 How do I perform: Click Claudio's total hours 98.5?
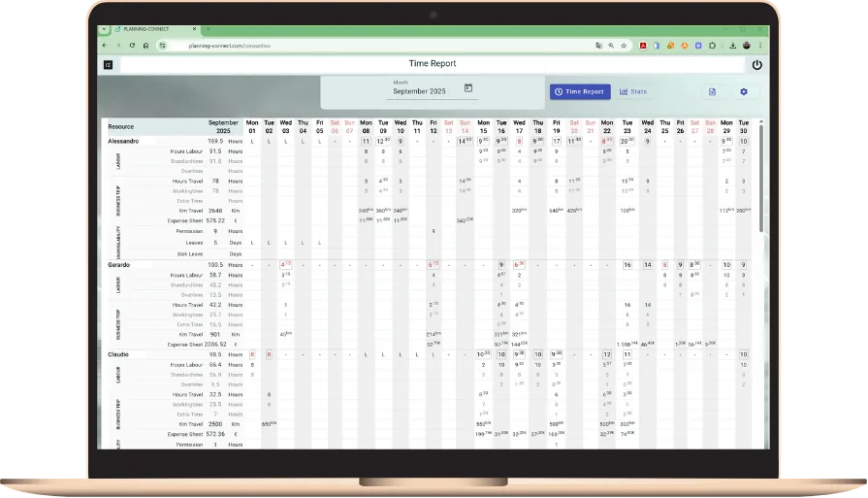pos(215,354)
